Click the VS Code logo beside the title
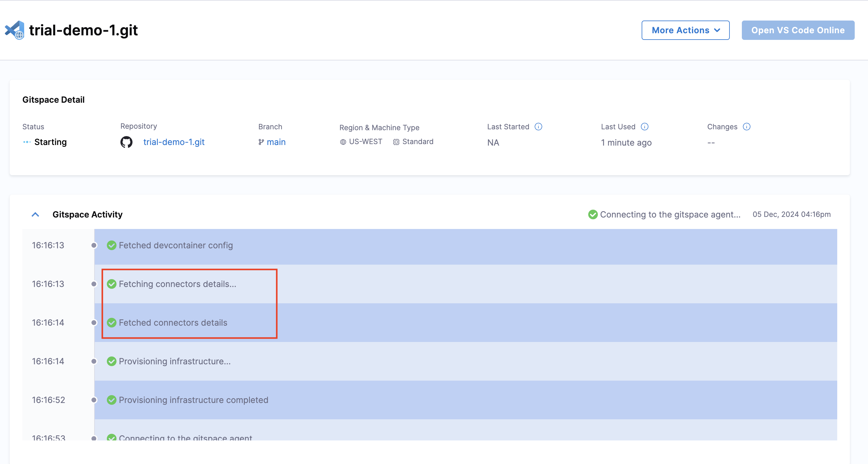Viewport: 868px width, 464px height. (x=14, y=30)
